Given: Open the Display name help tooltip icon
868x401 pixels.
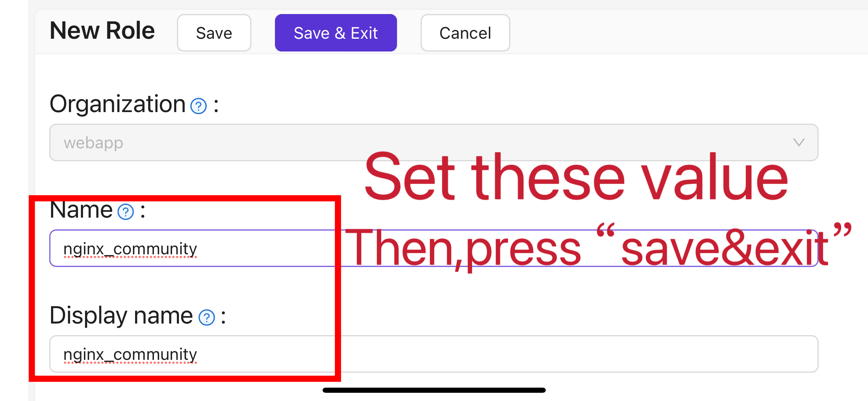Looking at the screenshot, I should [x=207, y=317].
